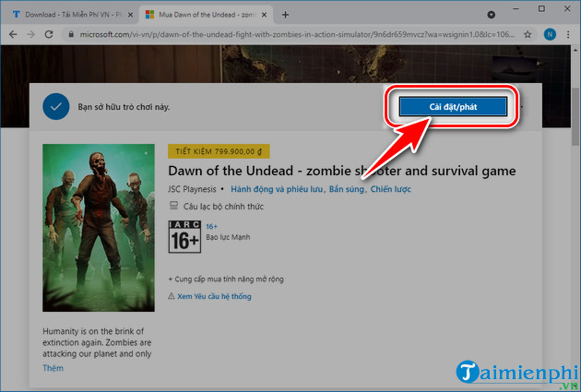Screen dimensions: 581x392
Task: Minimize the Chrome window
Action: click(x=516, y=9)
